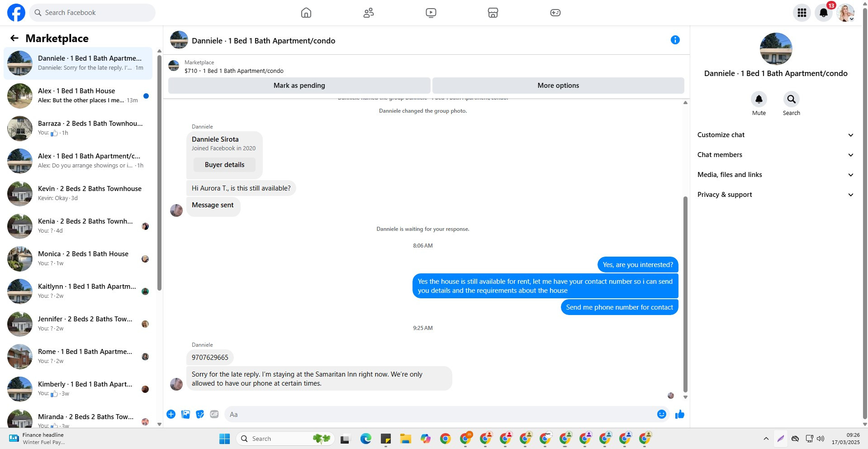The width and height of the screenshot is (868, 449).
Task: Open Microsoft Edge from taskbar
Action: pos(365,439)
